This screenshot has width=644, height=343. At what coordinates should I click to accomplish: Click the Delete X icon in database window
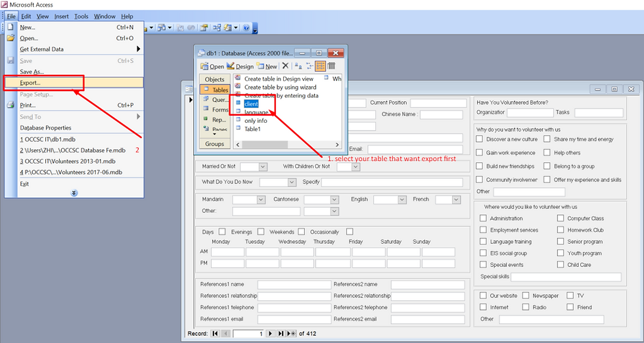click(x=285, y=66)
